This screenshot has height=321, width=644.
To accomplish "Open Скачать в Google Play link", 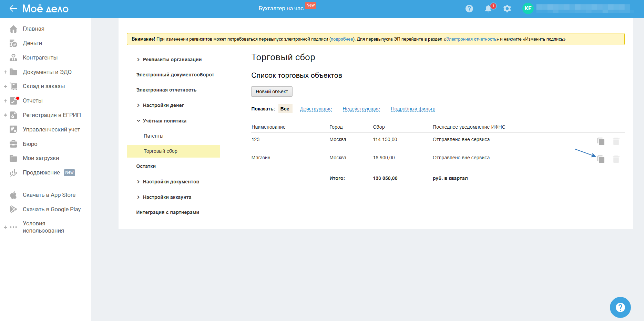I will point(52,209).
